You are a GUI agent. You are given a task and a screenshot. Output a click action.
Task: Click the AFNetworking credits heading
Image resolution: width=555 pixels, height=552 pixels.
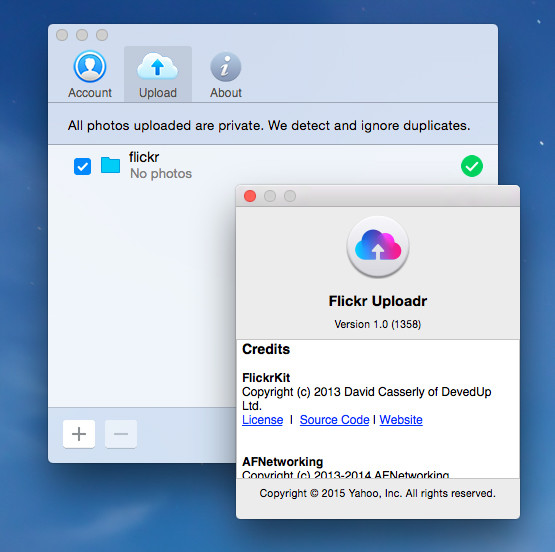point(282,462)
